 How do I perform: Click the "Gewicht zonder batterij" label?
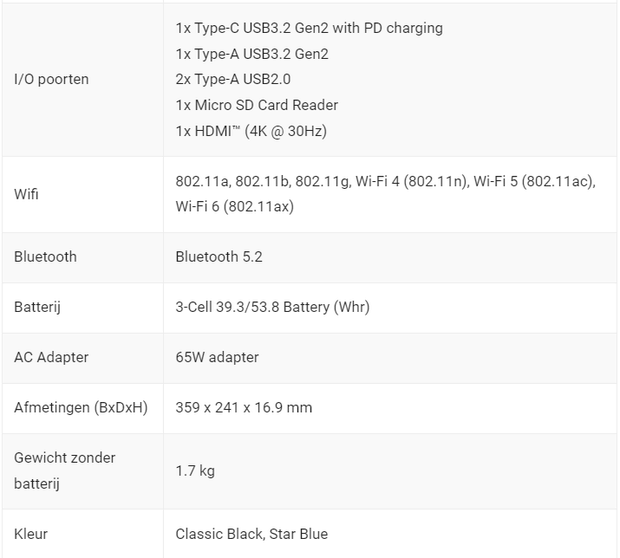tap(64, 470)
